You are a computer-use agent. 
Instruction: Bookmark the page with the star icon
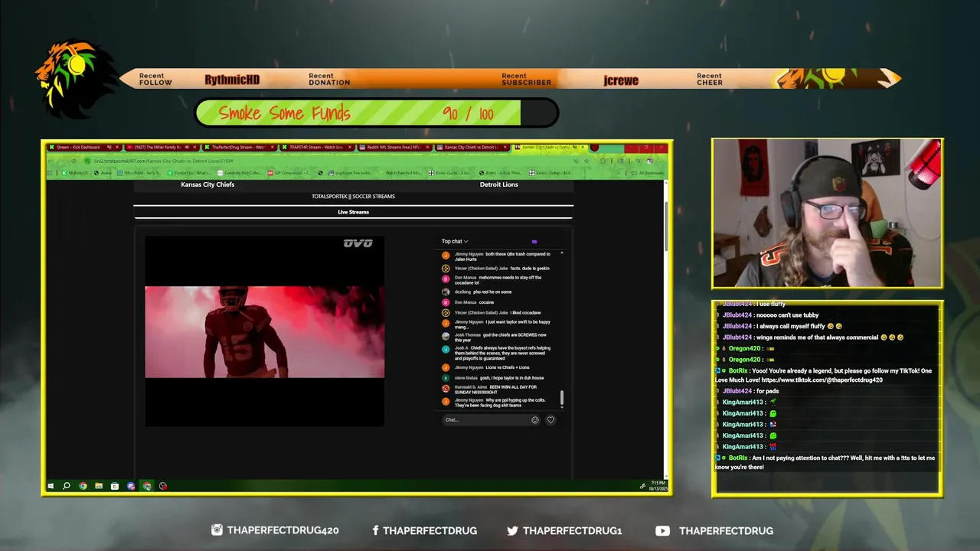[x=586, y=161]
